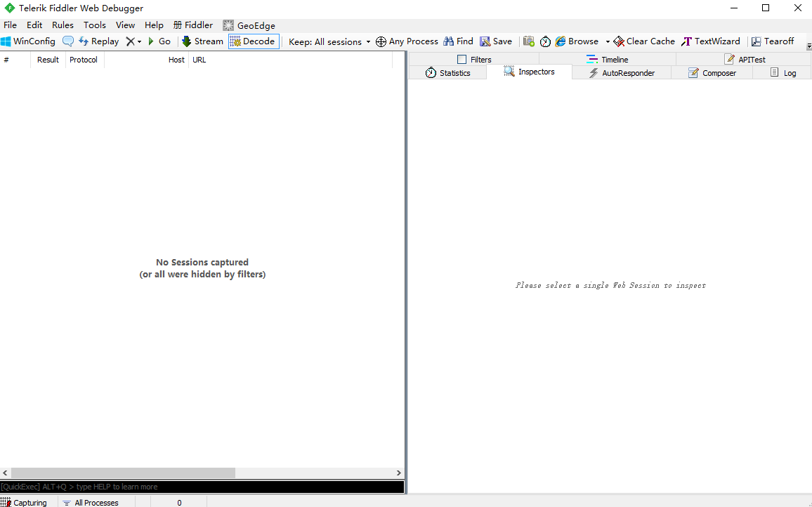
Task: Click the scrollbar left arrow
Action: click(5, 473)
